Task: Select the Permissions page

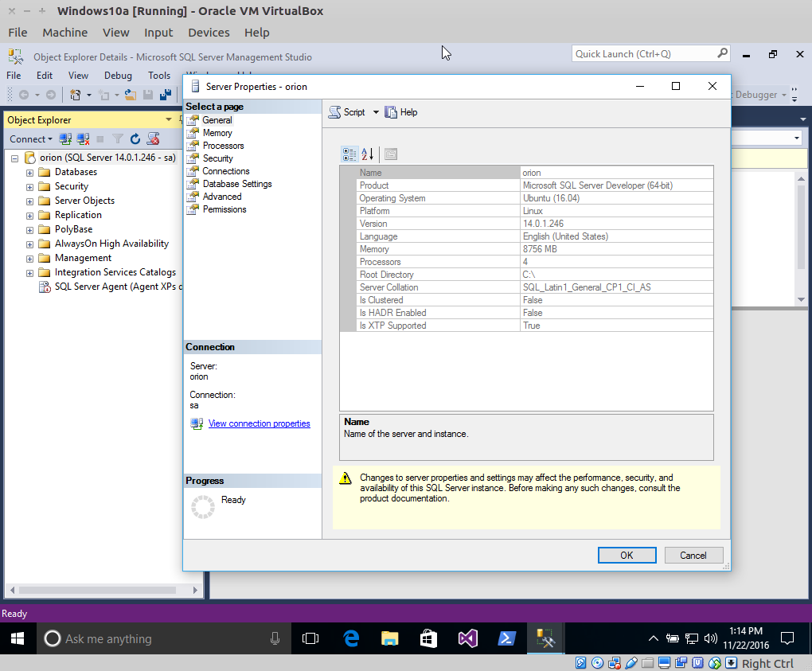Action: tap(224, 209)
